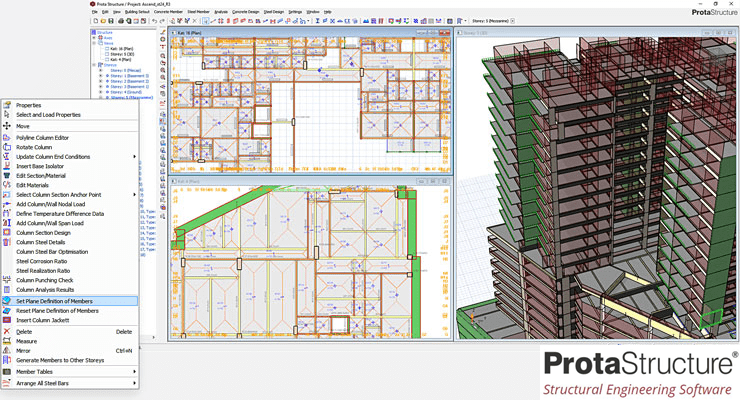The width and height of the screenshot is (740, 400).
Task: Click the zoom magnifier icon in vertical toolbar
Action: pyautogui.click(x=163, y=56)
